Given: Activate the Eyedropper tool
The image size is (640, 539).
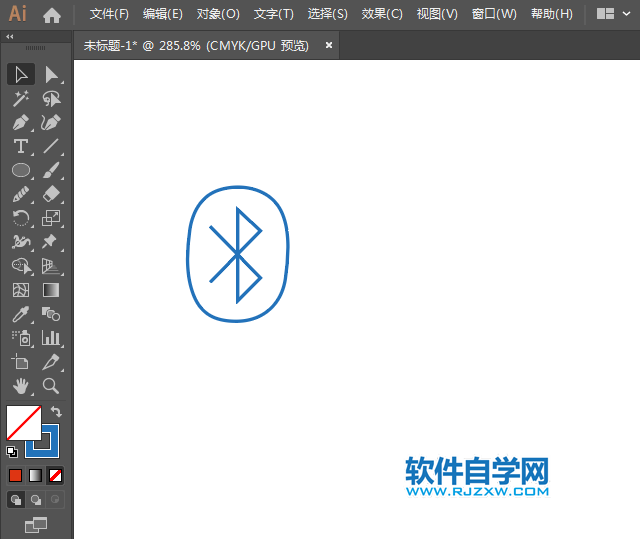Looking at the screenshot, I should coord(20,314).
